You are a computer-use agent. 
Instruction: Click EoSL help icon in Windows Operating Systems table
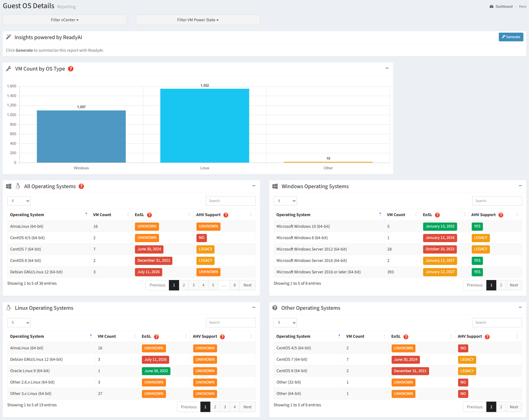[437, 215]
